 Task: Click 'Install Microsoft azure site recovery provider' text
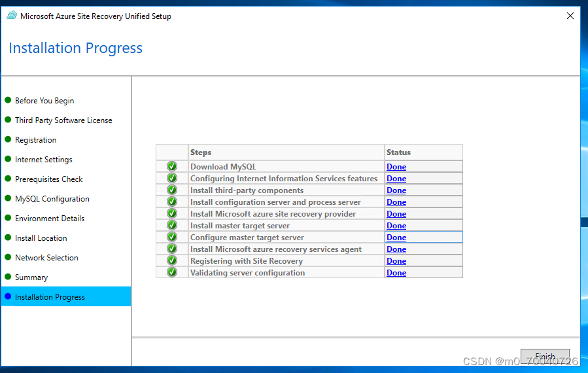point(273,214)
